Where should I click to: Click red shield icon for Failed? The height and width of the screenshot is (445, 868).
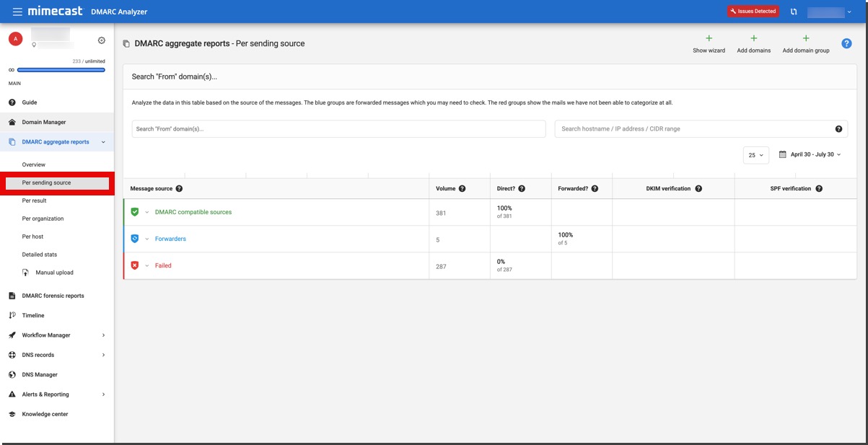coord(135,265)
